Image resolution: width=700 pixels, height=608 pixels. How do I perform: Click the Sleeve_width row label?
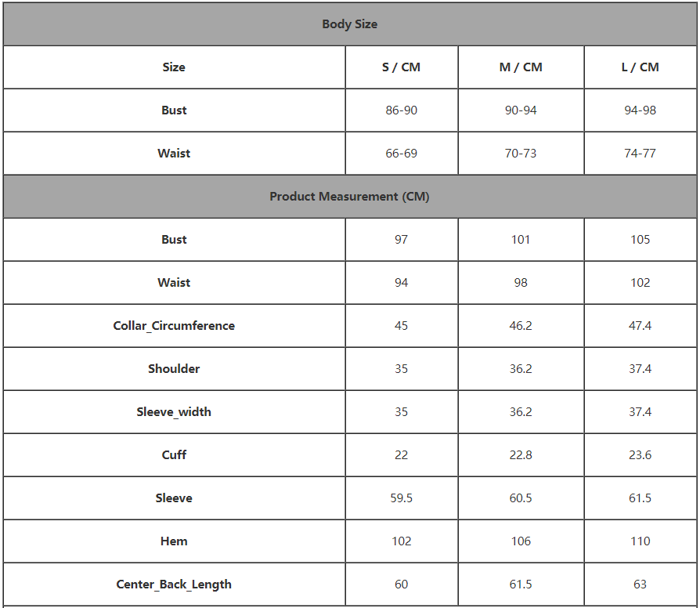pos(174,412)
